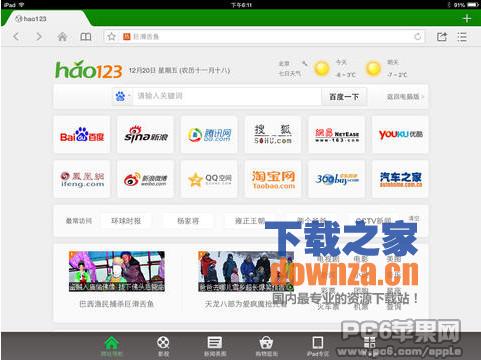Screen dimensions: 481x360
Task: Open the browser home page icon
Action: pyautogui.click(x=62, y=36)
